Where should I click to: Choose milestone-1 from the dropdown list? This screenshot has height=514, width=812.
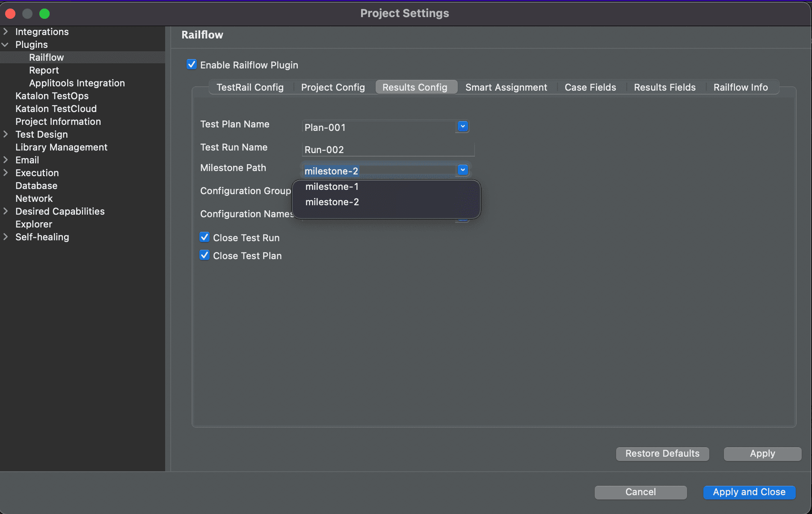tap(332, 186)
